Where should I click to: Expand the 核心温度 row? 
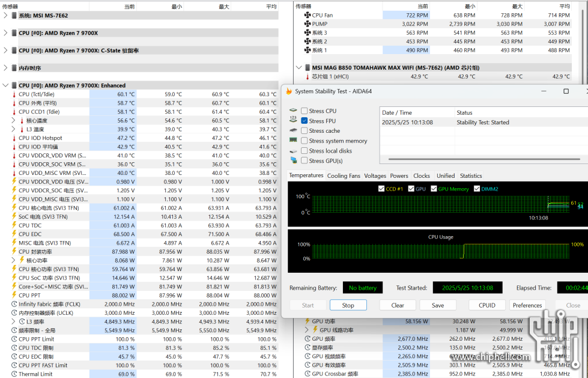coord(13,121)
